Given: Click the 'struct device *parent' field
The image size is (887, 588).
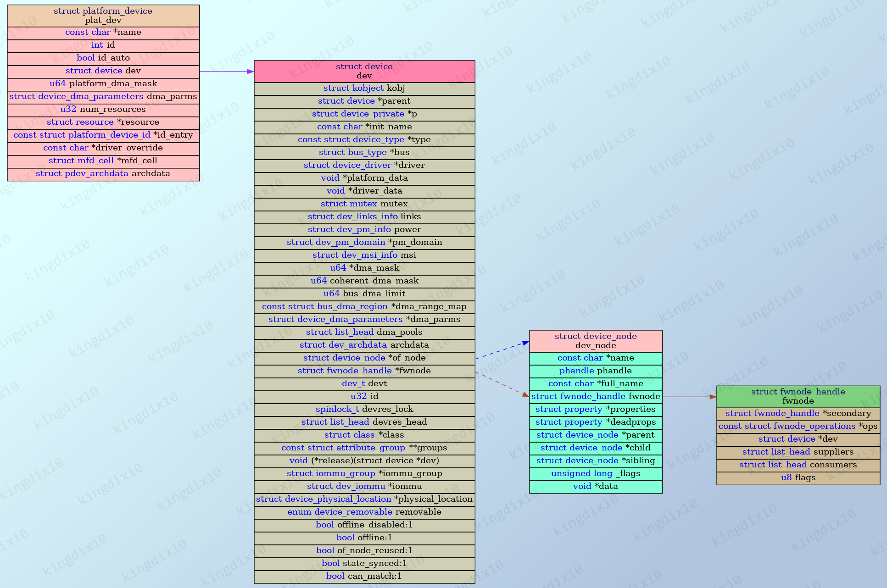Looking at the screenshot, I should 364,102.
